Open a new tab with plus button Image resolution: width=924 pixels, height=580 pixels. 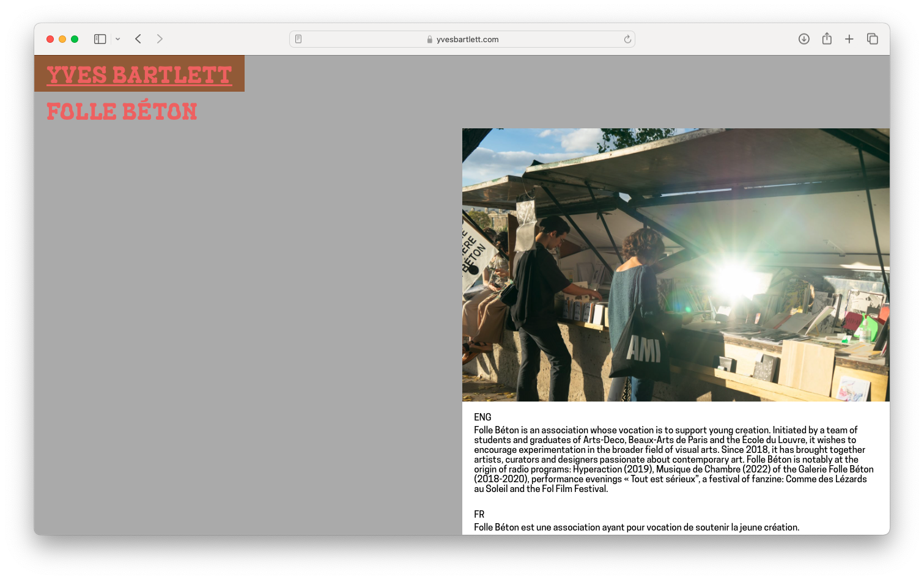[x=849, y=39]
